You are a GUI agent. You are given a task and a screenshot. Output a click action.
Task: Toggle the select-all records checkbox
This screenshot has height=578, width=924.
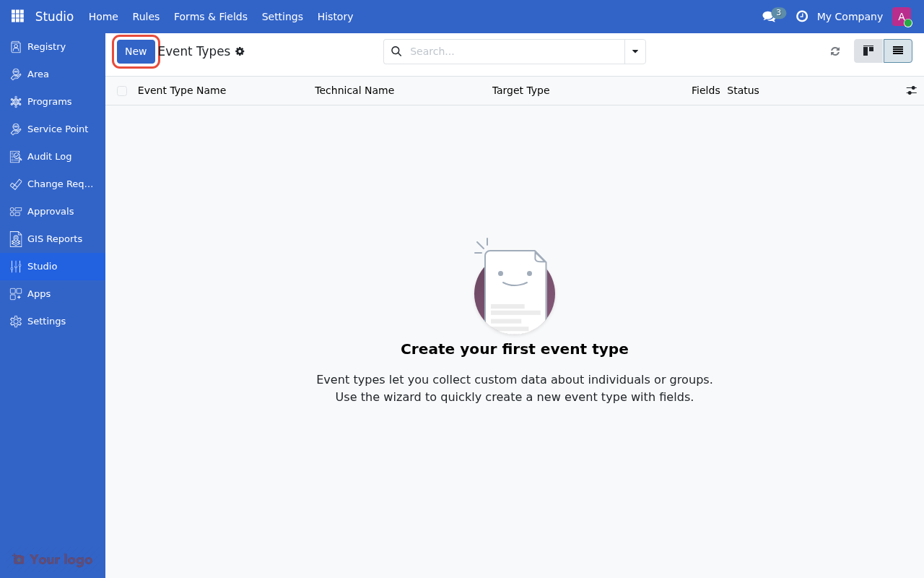pyautogui.click(x=122, y=90)
